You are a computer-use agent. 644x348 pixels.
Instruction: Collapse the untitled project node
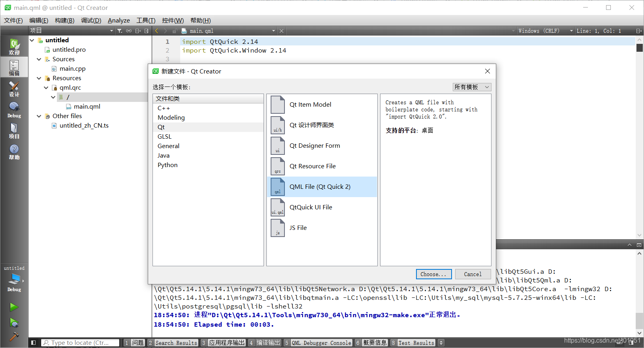click(32, 40)
